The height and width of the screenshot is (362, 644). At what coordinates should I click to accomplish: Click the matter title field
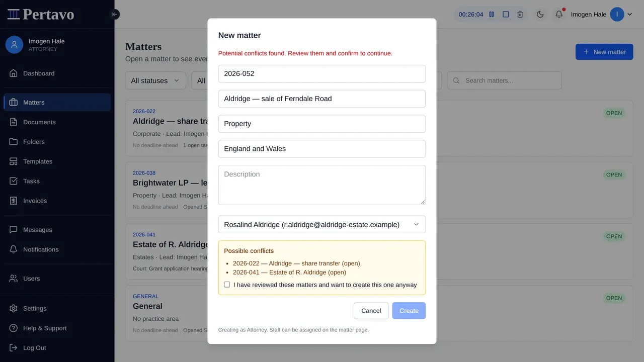(x=322, y=99)
